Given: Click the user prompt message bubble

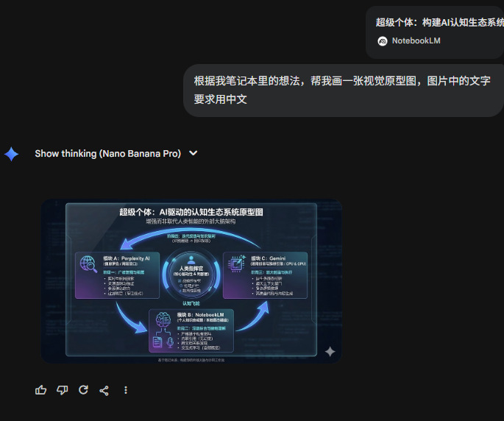Looking at the screenshot, I should 344,91.
